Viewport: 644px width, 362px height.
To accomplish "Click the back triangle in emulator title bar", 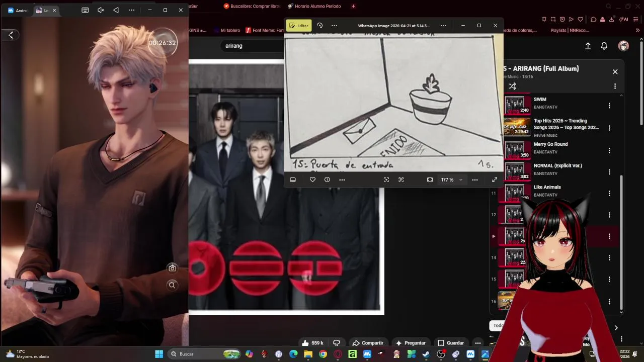I will [x=116, y=10].
